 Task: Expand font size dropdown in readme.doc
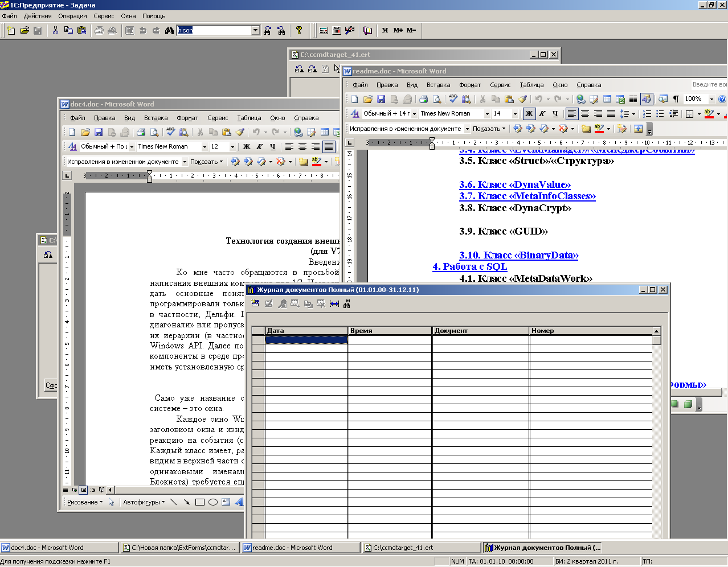click(x=515, y=114)
